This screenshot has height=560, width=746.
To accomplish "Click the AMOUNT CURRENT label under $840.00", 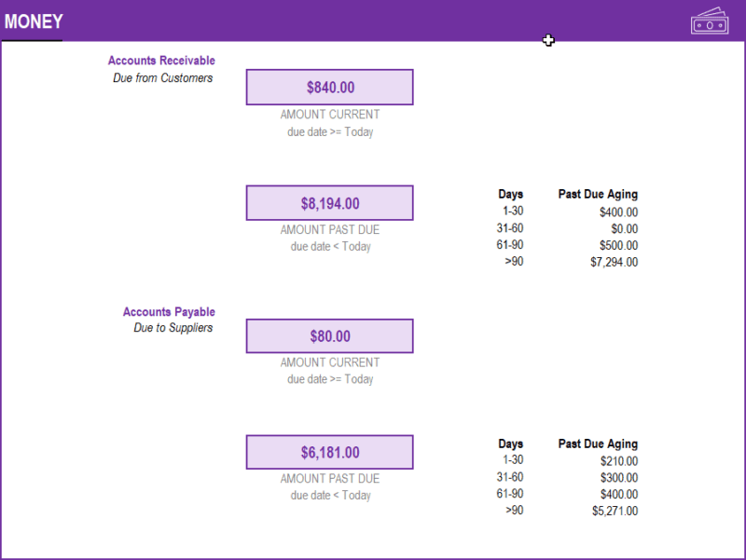I will click(329, 114).
